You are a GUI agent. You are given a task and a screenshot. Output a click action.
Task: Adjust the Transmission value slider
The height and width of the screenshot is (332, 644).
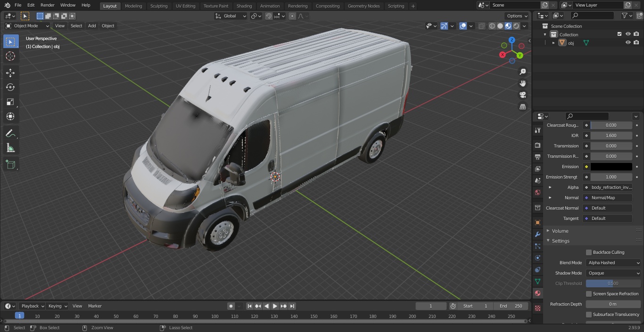point(611,146)
